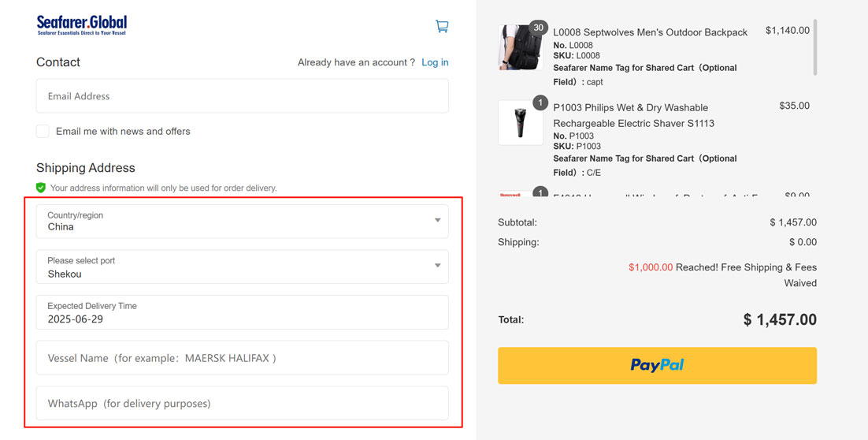Click the Log in link

point(435,62)
